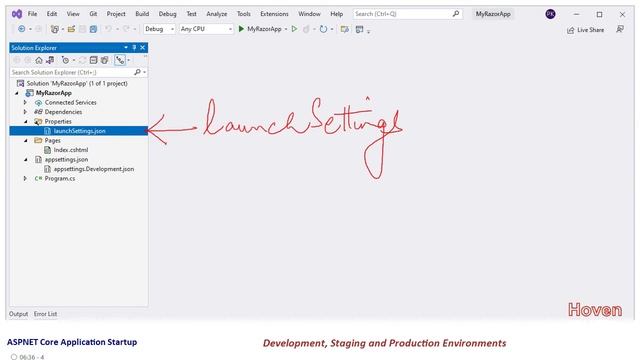Open the Extensions menu

coord(274,14)
